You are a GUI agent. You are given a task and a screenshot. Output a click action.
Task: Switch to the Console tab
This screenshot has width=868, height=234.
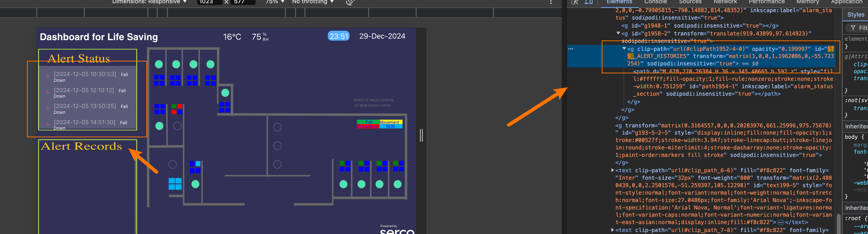tap(655, 2)
